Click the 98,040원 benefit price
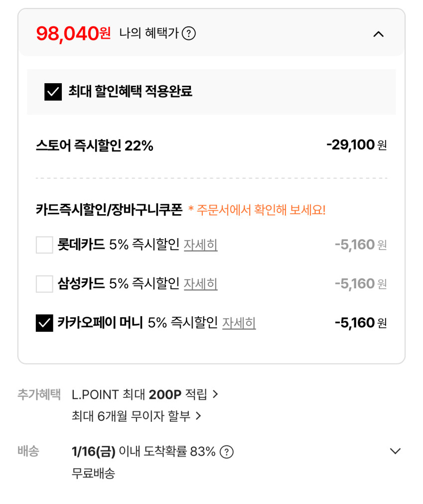The image size is (423, 504). 73,34
